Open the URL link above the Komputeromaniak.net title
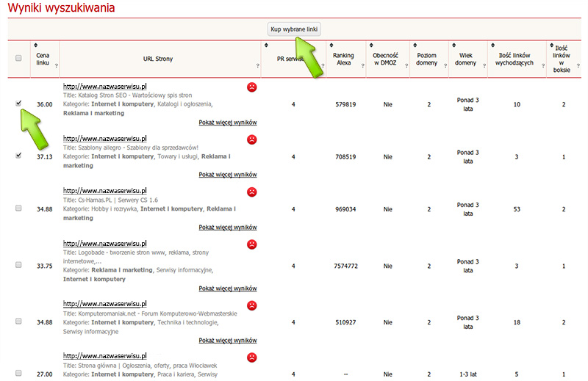 coord(105,303)
